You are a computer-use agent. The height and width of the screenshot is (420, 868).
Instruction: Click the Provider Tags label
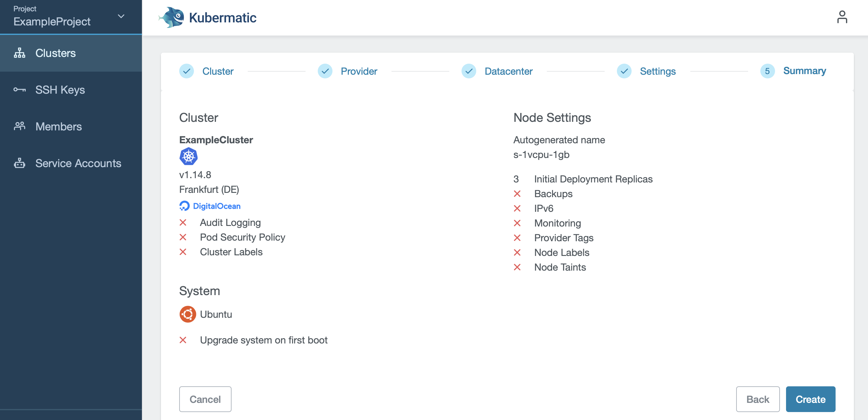(x=564, y=238)
